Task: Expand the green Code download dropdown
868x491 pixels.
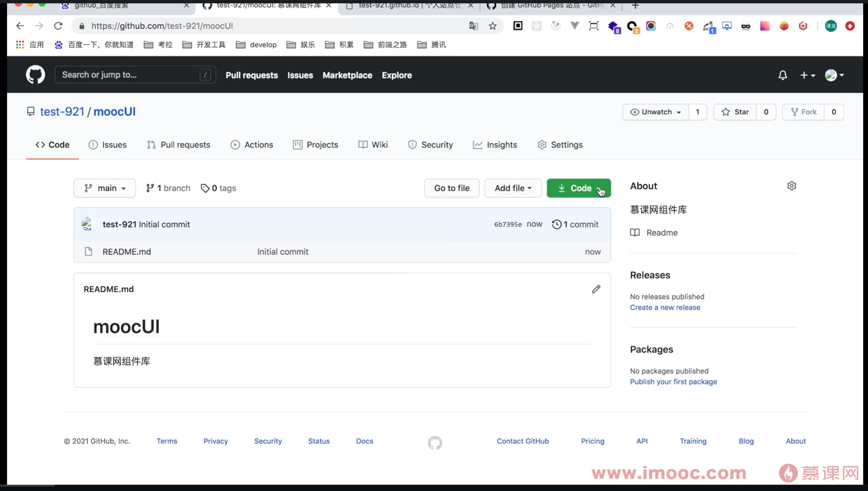Action: (578, 188)
